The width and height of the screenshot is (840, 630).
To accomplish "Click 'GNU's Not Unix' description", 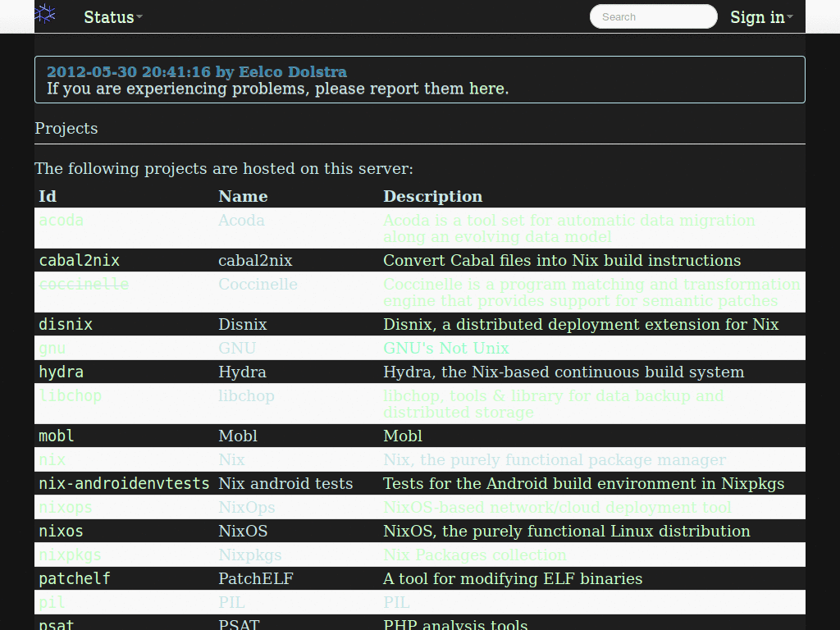I will 445,348.
